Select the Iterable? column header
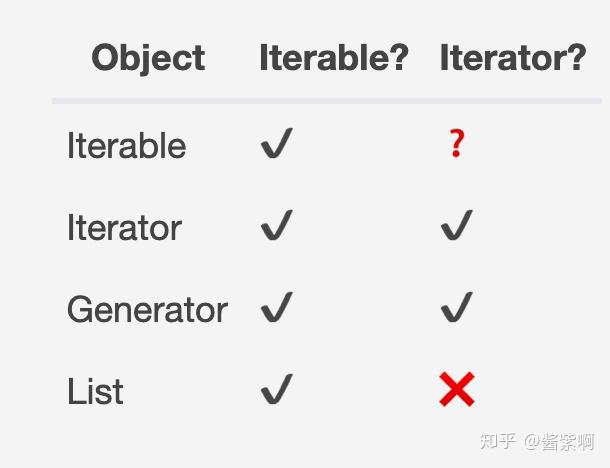610x468 pixels. (x=334, y=57)
